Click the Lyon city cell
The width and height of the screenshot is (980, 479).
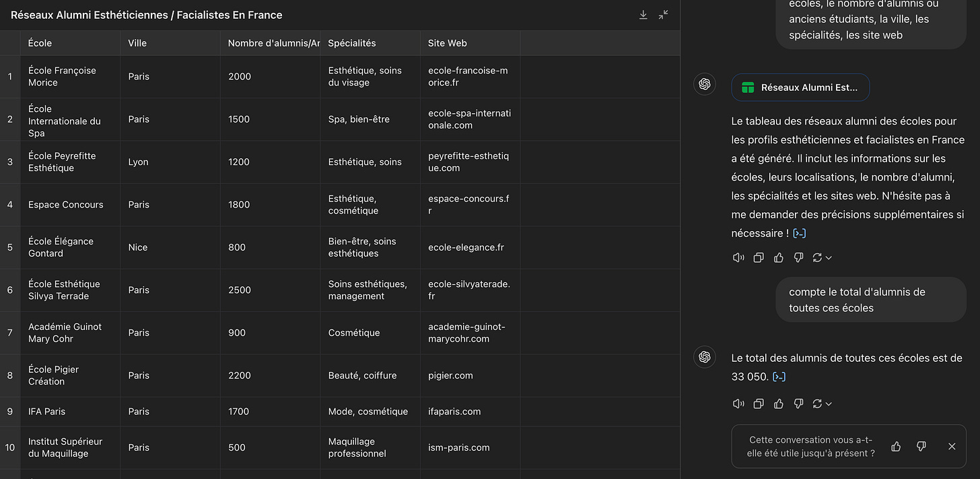click(170, 162)
